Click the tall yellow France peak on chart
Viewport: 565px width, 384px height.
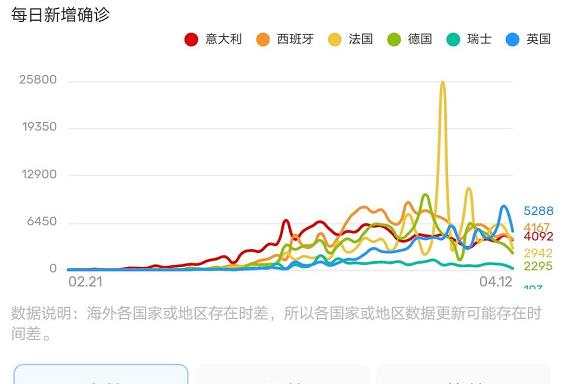(x=442, y=84)
